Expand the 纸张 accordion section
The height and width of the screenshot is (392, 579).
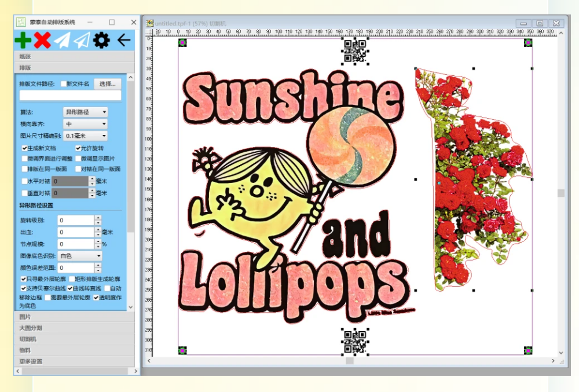tap(75, 57)
